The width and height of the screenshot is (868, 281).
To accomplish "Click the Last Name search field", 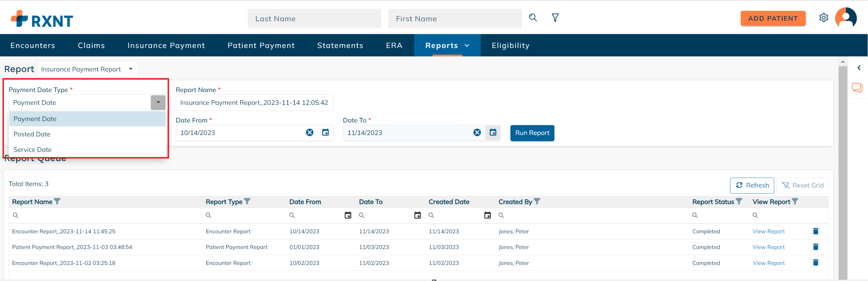I will click(314, 19).
